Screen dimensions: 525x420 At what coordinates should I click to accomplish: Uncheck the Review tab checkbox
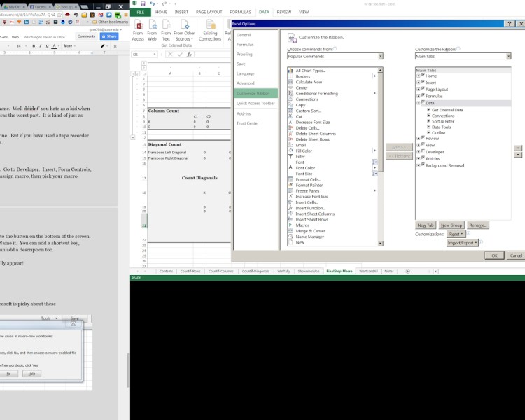tap(423, 138)
